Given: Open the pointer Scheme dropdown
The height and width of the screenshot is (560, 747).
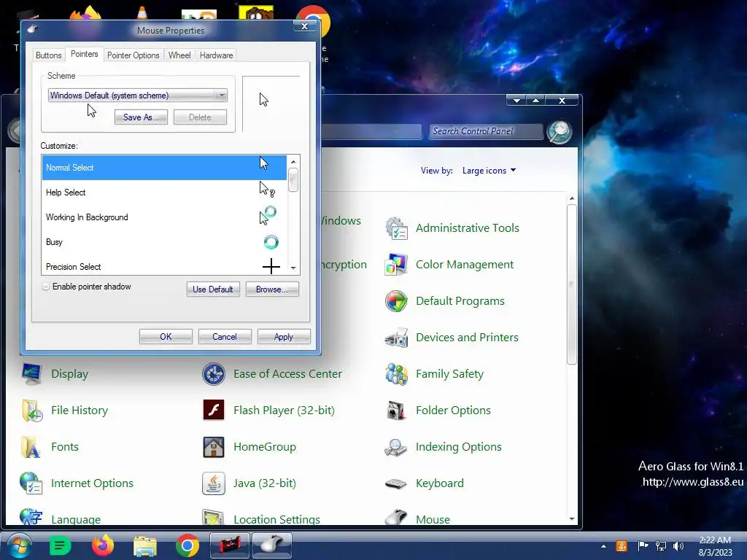Looking at the screenshot, I should tap(137, 96).
